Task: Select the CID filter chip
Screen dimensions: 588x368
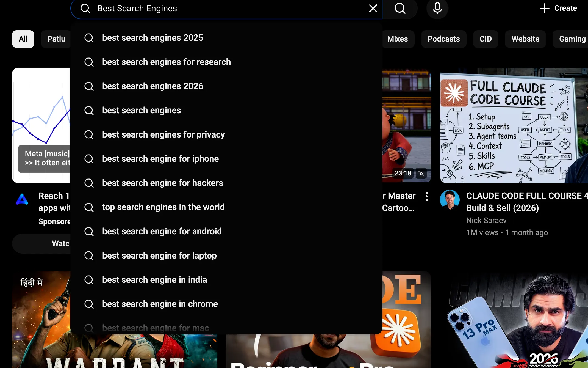Action: tap(485, 39)
